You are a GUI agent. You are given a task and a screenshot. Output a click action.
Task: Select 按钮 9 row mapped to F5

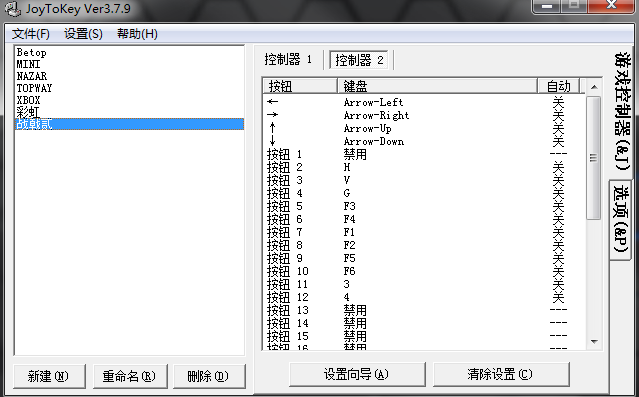point(424,258)
